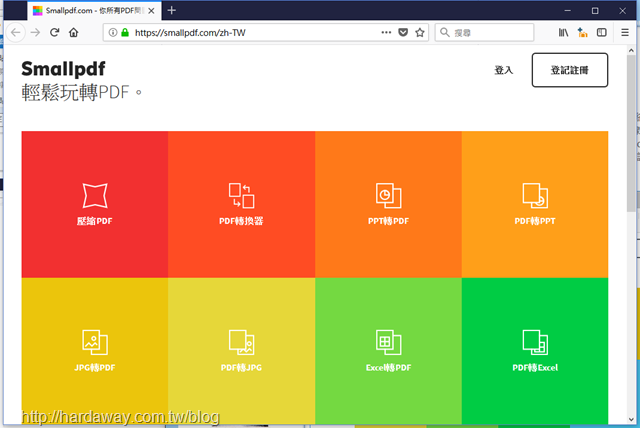This screenshot has height=428, width=640.
Task: Go to the browser home page
Action: pyautogui.click(x=73, y=33)
